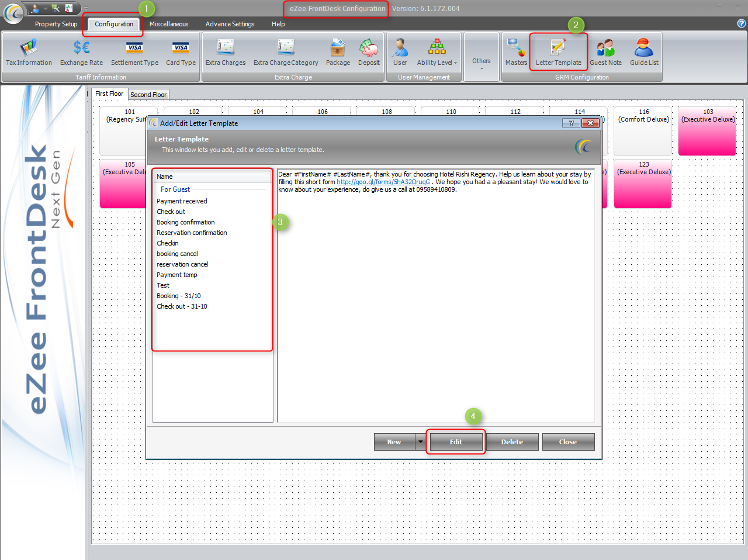Open Guest Note
The image size is (748, 560).
[x=605, y=53]
